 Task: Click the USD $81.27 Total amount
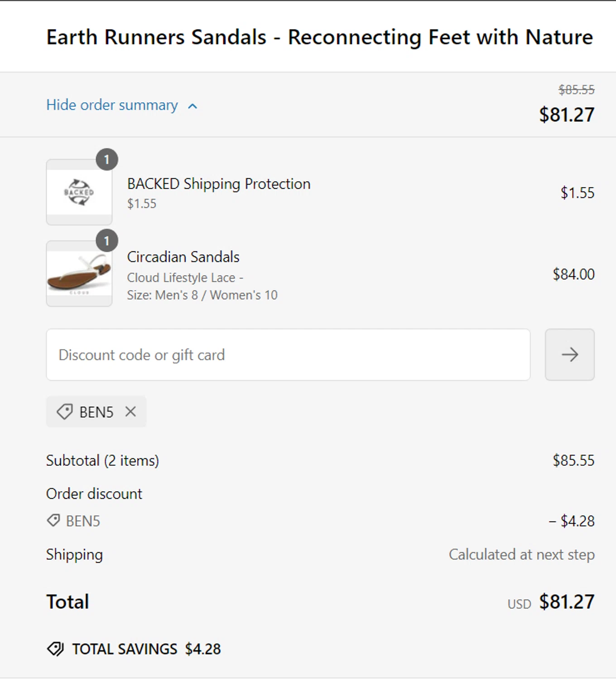[x=551, y=602]
